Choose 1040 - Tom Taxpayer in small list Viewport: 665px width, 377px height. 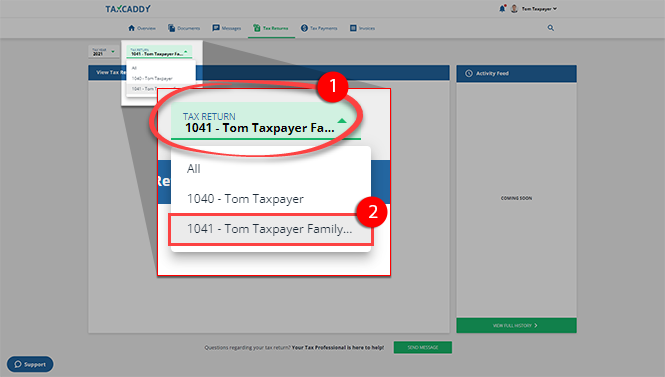pos(152,78)
